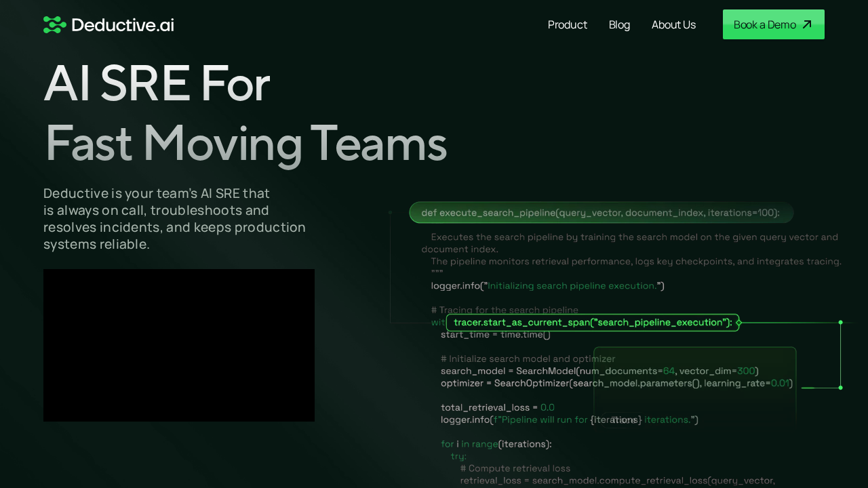Viewport: 868px width, 488px height.
Task: Click the lower green connector dot at right
Action: [x=840, y=388]
